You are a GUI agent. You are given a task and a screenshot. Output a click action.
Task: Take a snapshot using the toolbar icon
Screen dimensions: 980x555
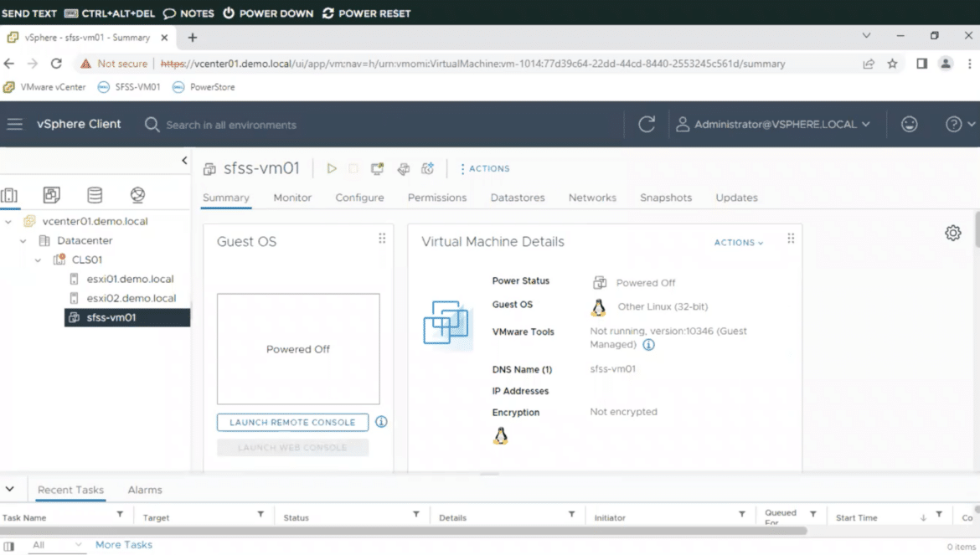click(427, 168)
